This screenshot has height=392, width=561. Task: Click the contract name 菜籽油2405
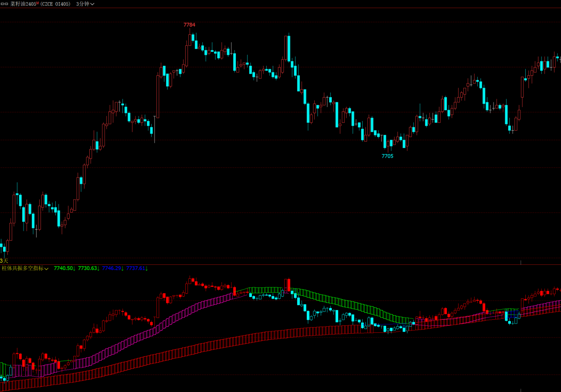coord(24,4)
